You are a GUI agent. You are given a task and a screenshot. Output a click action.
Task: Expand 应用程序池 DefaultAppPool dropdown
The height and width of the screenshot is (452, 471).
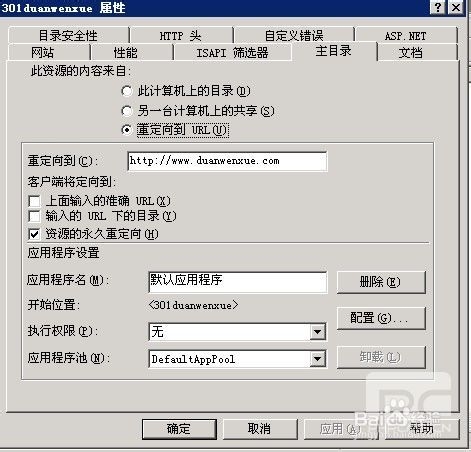tap(317, 359)
